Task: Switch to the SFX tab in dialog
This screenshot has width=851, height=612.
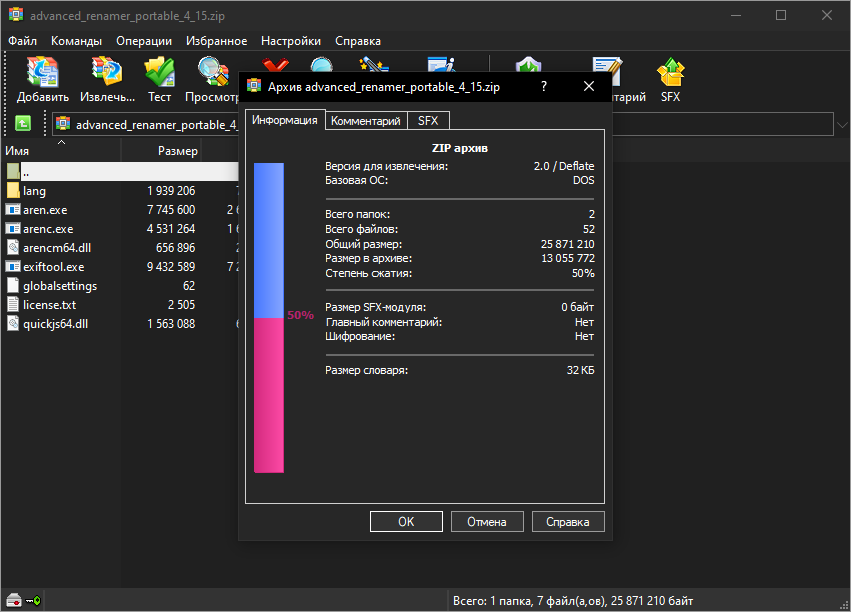Action: [x=428, y=120]
